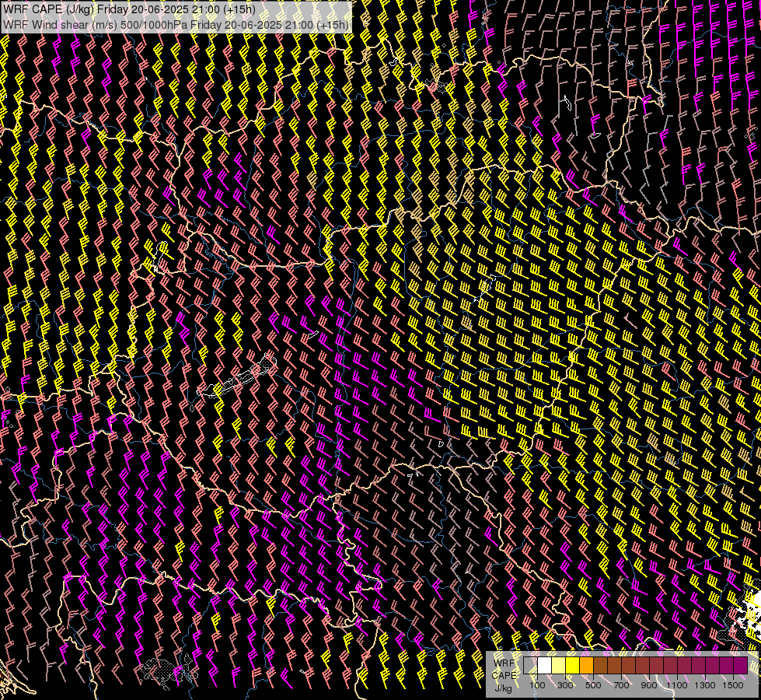The width and height of the screenshot is (761, 700).
Task: Select the orange CAPE legend swatch
Action: coord(587,666)
